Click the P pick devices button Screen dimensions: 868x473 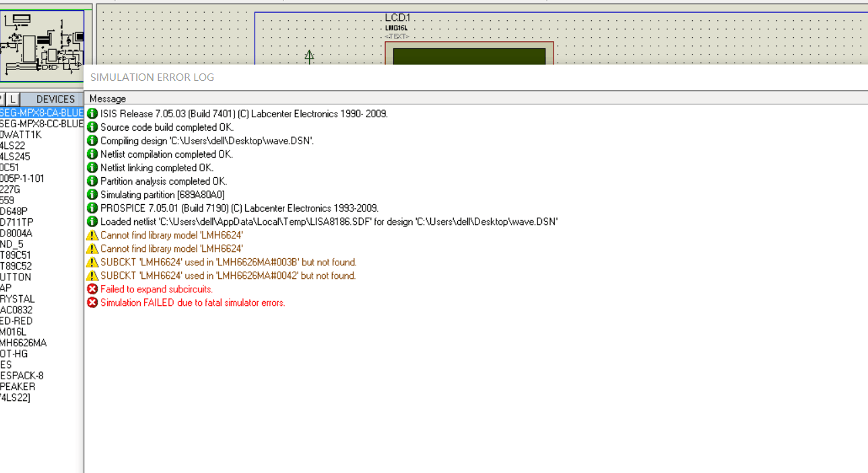pos(1,99)
